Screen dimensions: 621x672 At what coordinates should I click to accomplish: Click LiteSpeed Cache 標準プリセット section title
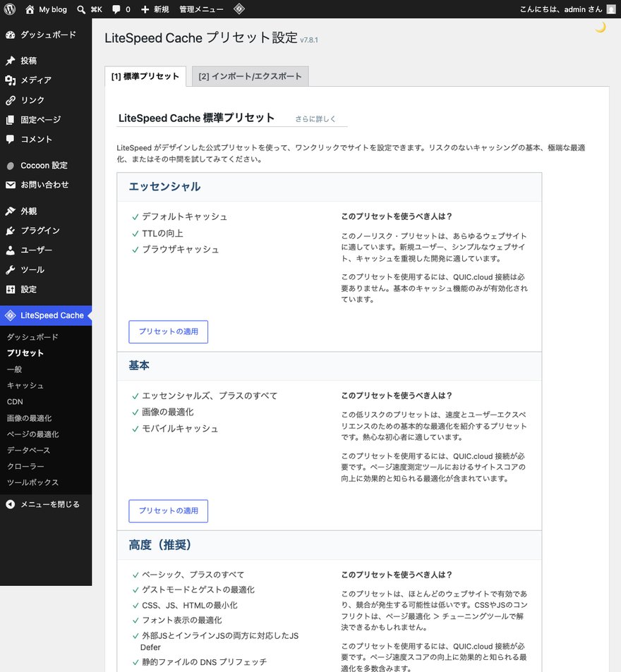(196, 118)
